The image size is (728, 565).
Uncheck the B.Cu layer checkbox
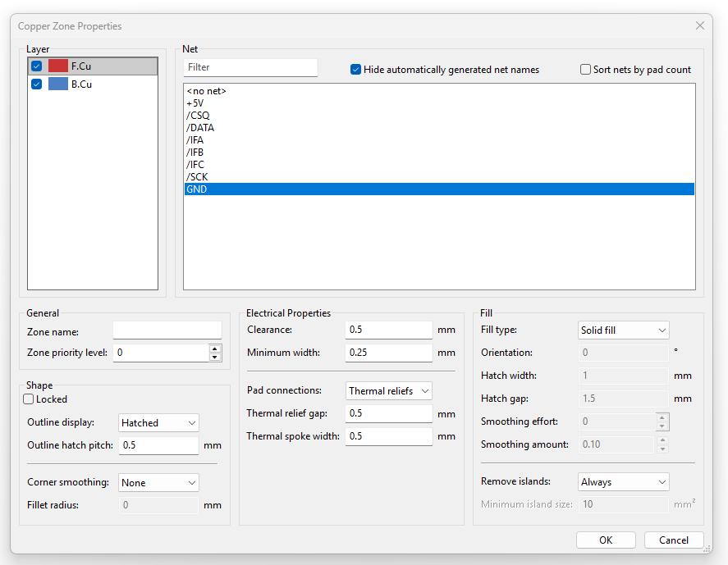(37, 84)
